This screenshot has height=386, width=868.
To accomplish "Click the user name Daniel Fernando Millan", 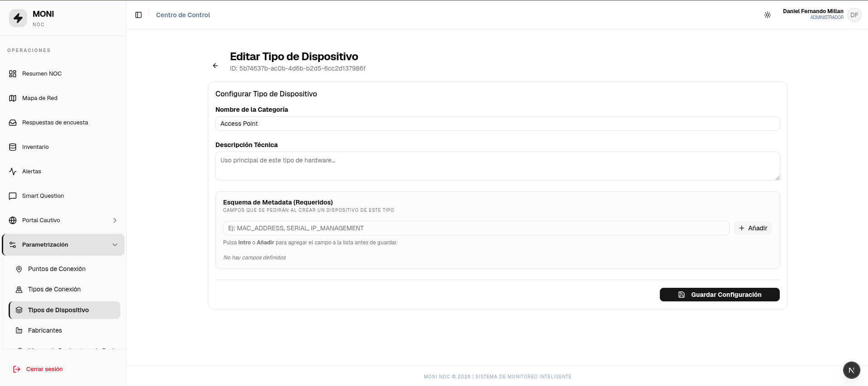I will [813, 11].
